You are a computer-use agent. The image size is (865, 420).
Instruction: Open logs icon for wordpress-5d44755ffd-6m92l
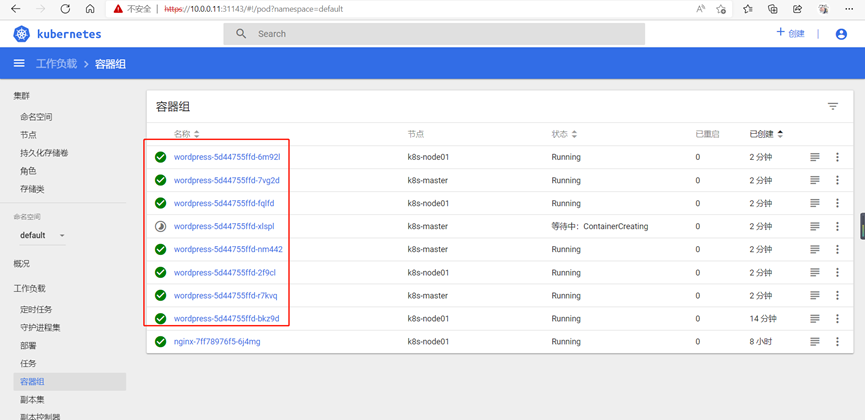[815, 157]
